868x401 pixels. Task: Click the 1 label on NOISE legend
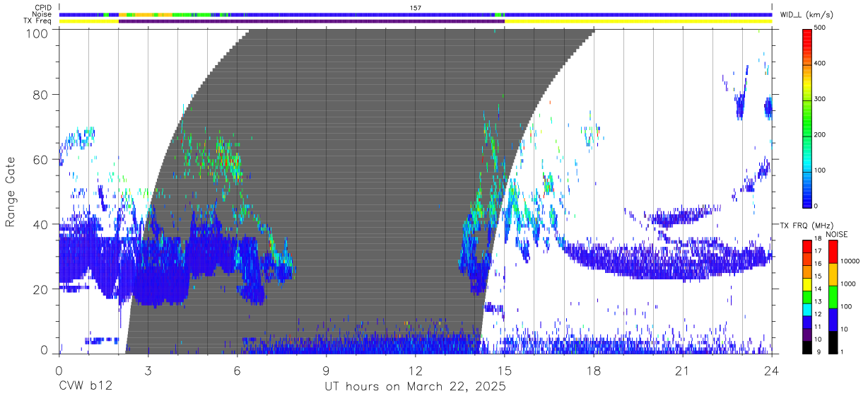pyautogui.click(x=841, y=351)
